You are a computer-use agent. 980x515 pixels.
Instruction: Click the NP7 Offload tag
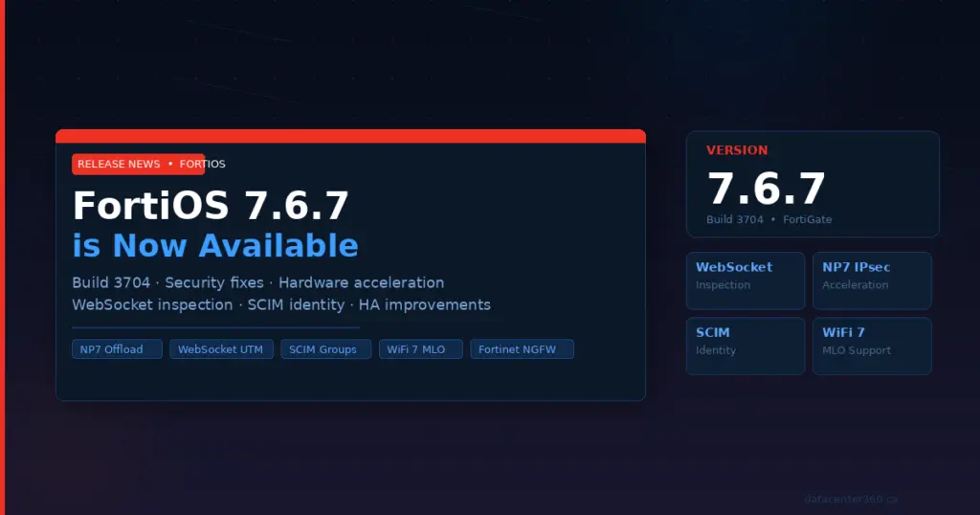(x=117, y=349)
